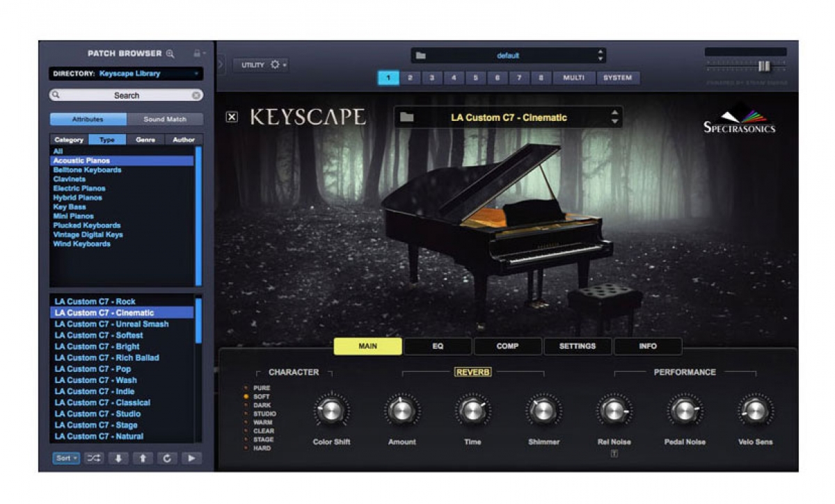835x504 pixels.
Task: Open the Directory Keyscape Library dropdown
Action: click(126, 74)
